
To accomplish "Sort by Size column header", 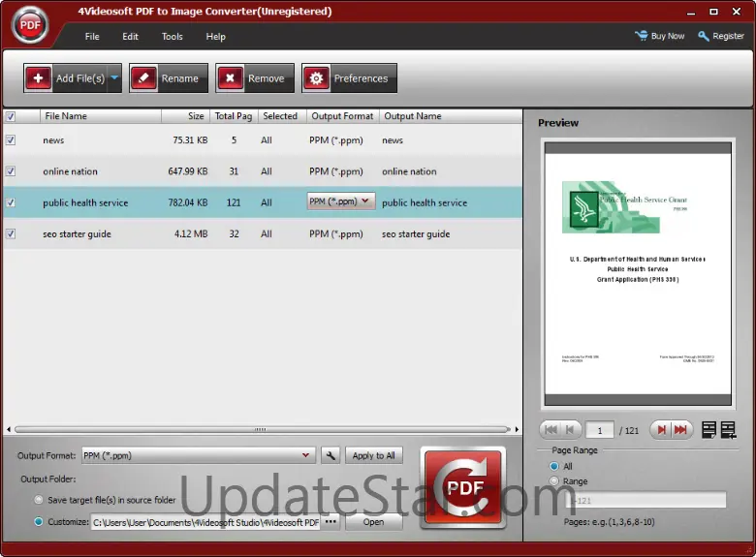I will click(186, 116).
